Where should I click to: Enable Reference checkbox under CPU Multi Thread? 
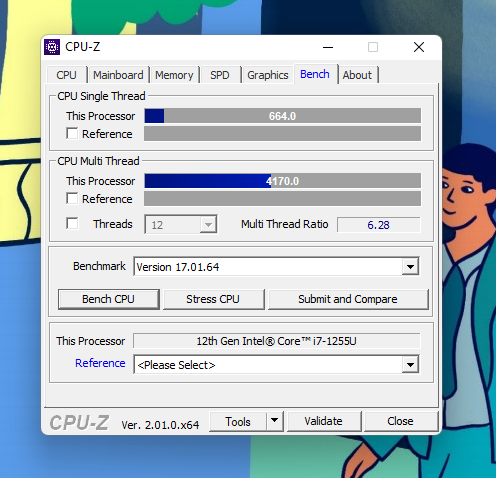tap(72, 198)
